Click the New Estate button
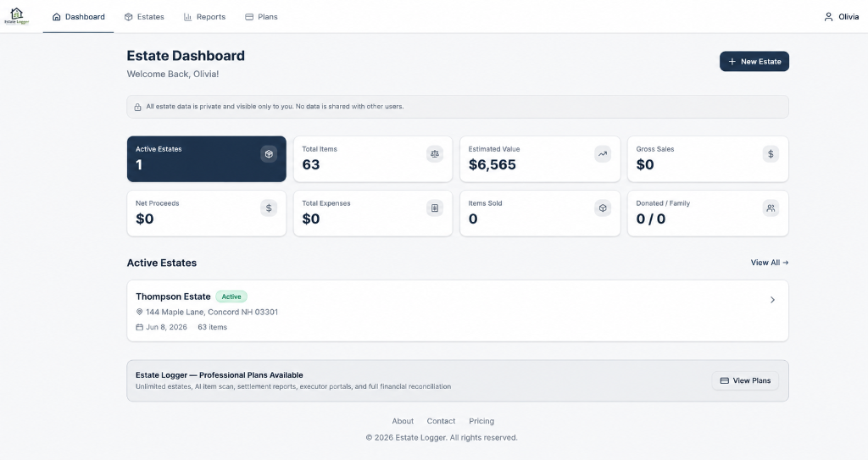 [754, 62]
